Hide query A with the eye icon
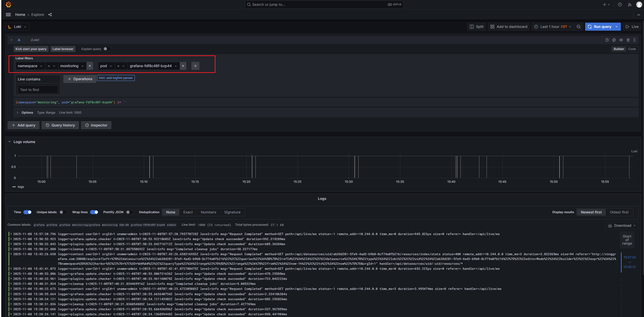Screen dimensions: 644x317 621,40
